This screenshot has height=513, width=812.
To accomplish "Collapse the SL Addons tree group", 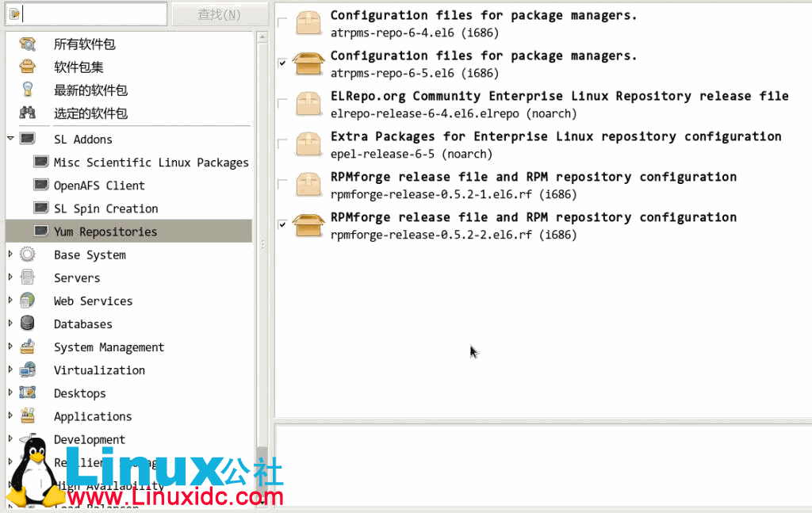I will point(11,139).
